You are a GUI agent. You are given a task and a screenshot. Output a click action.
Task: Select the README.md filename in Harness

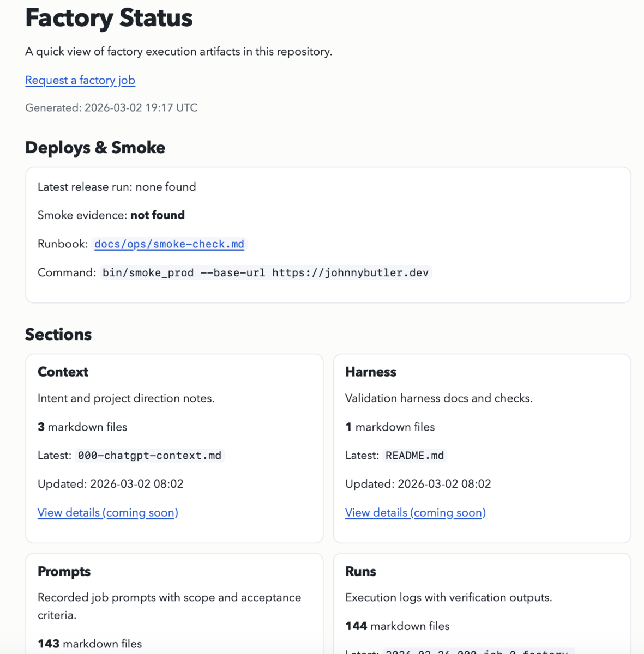click(x=414, y=455)
